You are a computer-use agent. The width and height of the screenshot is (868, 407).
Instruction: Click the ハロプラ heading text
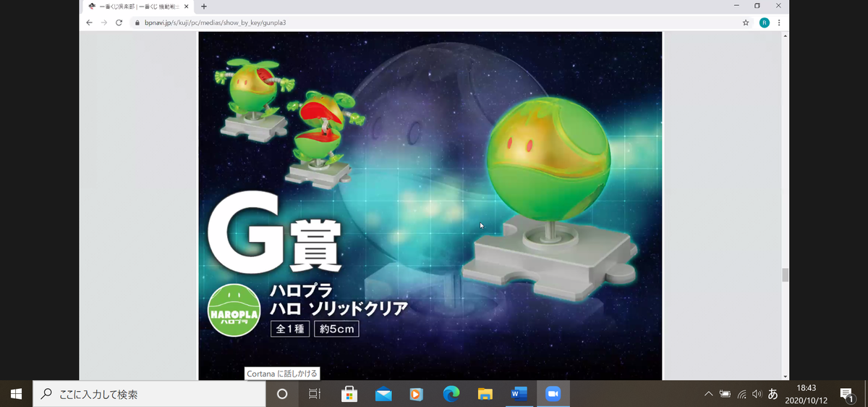(301, 290)
